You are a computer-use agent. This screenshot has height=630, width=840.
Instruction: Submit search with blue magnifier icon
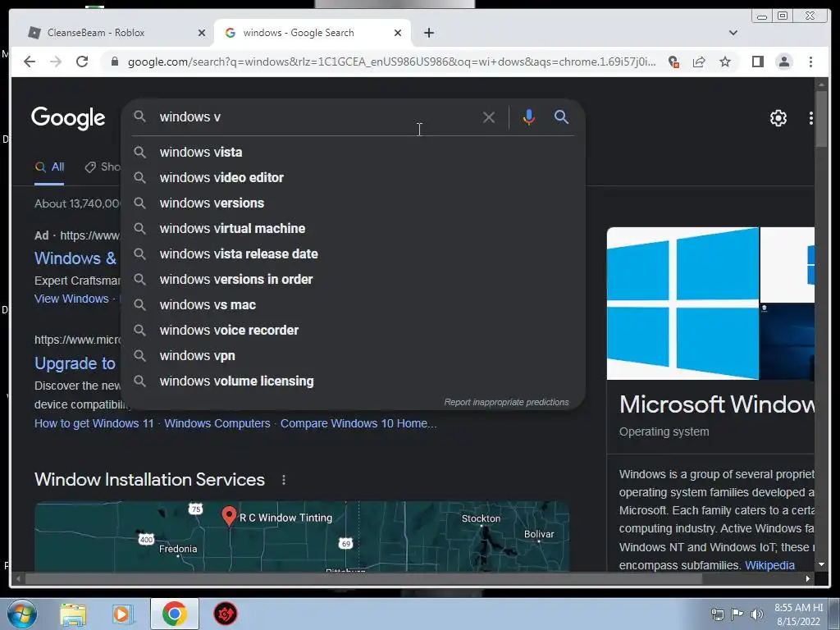tap(561, 116)
